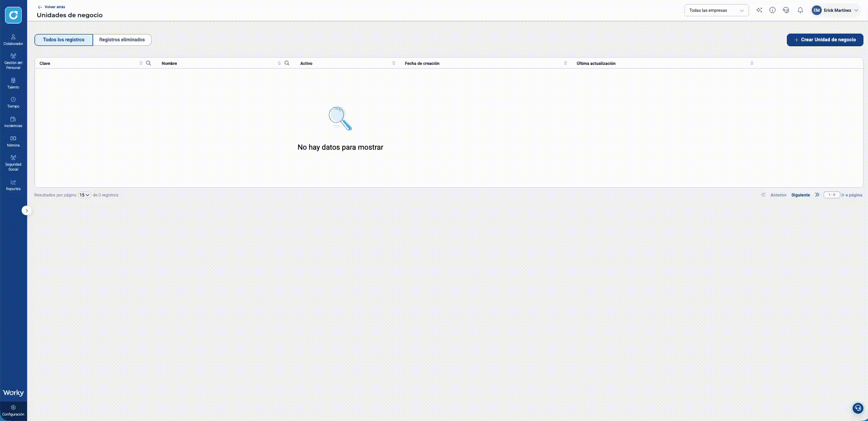The image size is (868, 421).
Task: Click the information icon in header
Action: (772, 10)
